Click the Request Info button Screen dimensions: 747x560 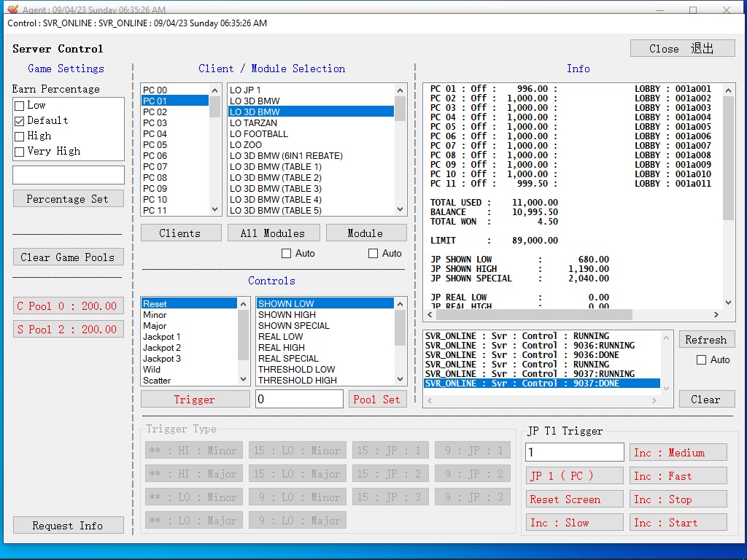coord(68,526)
